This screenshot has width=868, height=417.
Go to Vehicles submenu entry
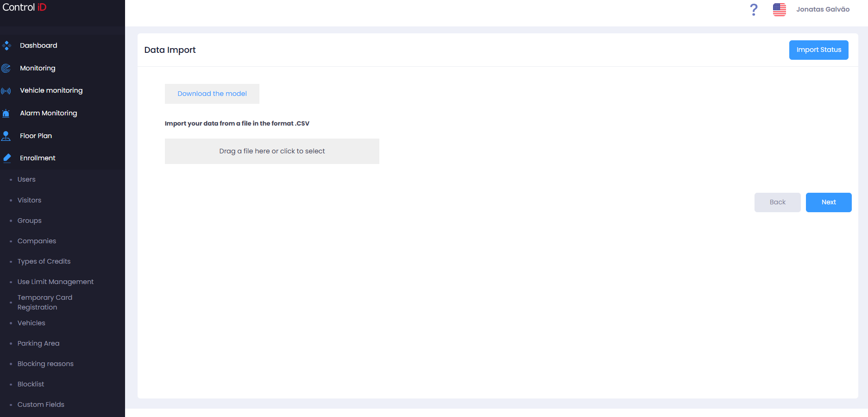31,323
